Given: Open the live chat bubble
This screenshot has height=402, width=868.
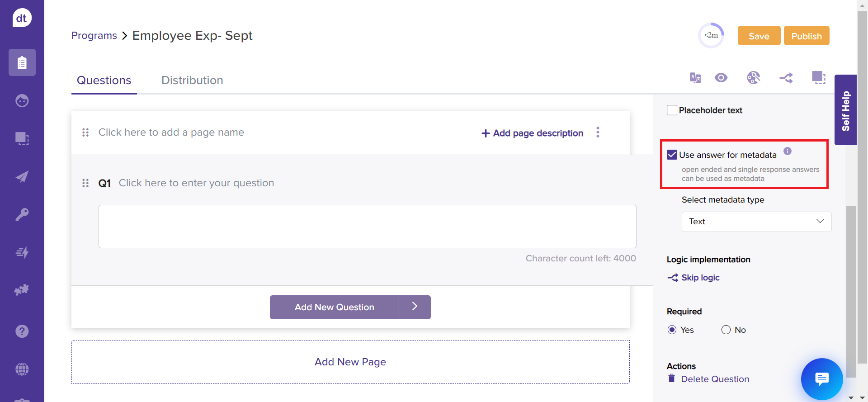Looking at the screenshot, I should point(821,379).
